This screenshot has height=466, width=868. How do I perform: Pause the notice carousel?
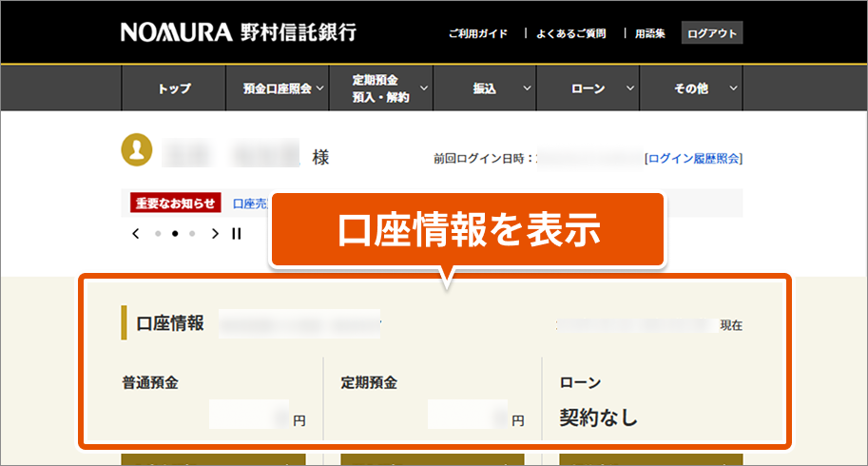point(237,233)
